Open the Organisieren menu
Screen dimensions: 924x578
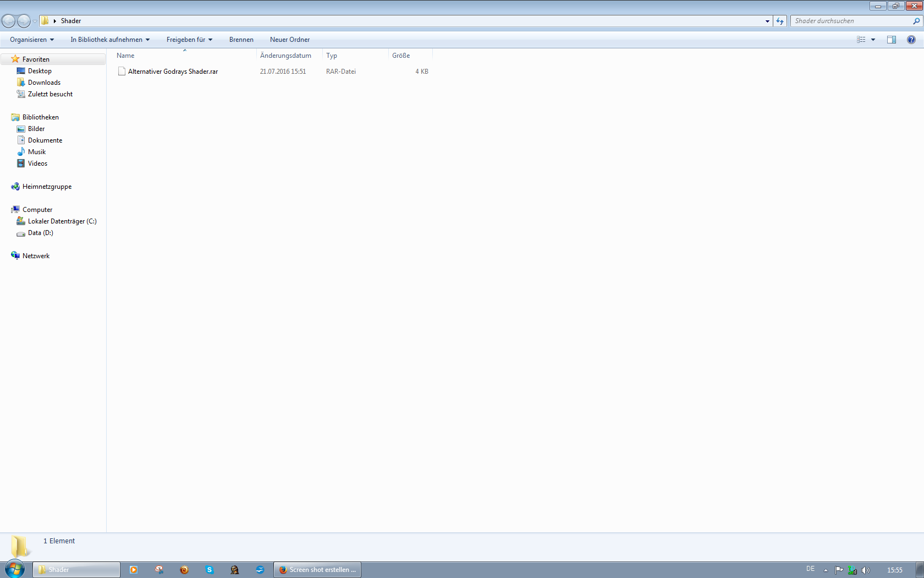(x=32, y=40)
